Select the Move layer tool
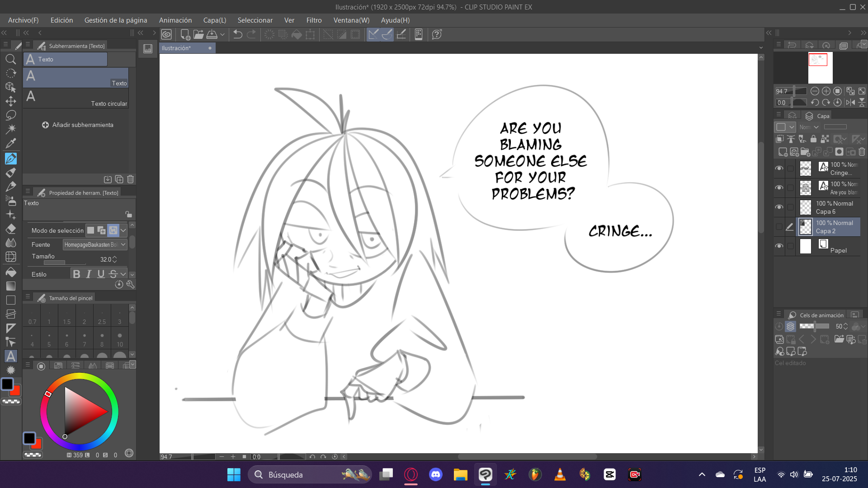 click(x=11, y=101)
